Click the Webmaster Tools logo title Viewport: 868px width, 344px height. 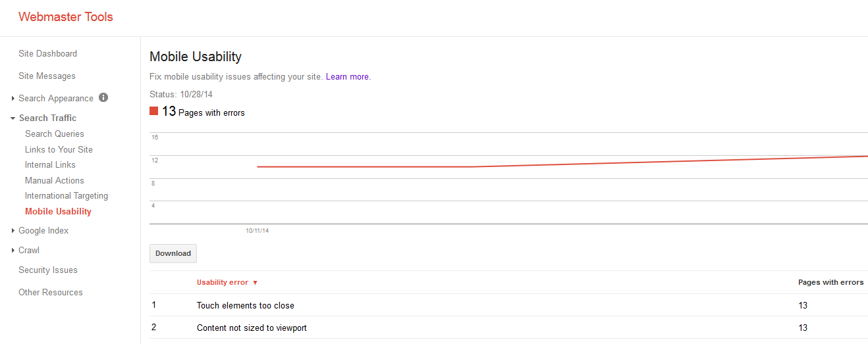tap(66, 17)
